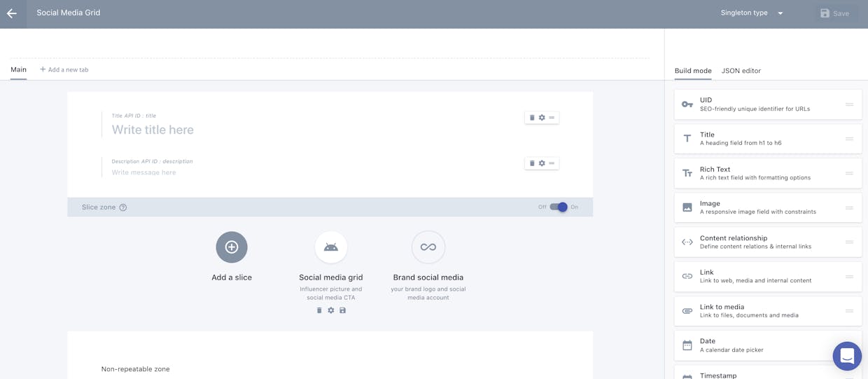Toggle the Slice zone switch off
This screenshot has height=379, width=868.
pyautogui.click(x=559, y=207)
